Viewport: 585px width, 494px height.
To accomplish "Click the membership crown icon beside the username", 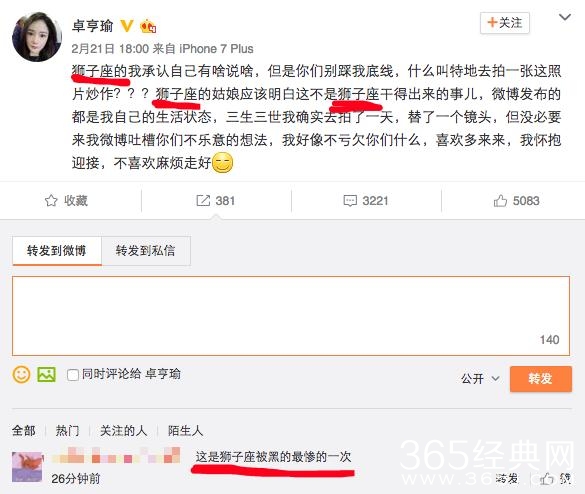I will click(148, 26).
